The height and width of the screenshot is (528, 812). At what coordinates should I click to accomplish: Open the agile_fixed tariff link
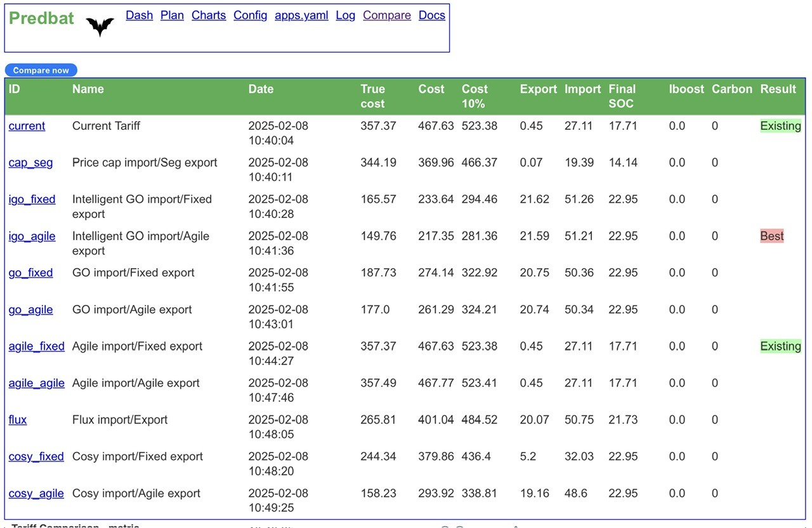(x=36, y=346)
